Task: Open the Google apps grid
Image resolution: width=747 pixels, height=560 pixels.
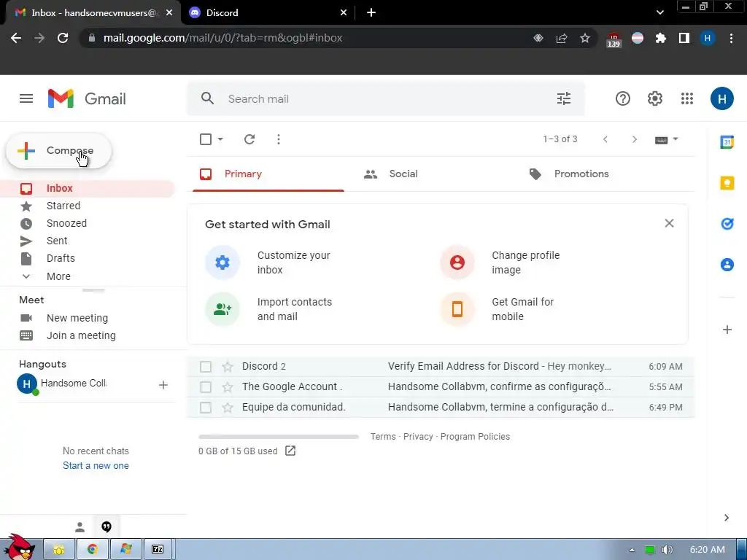Action: (687, 98)
